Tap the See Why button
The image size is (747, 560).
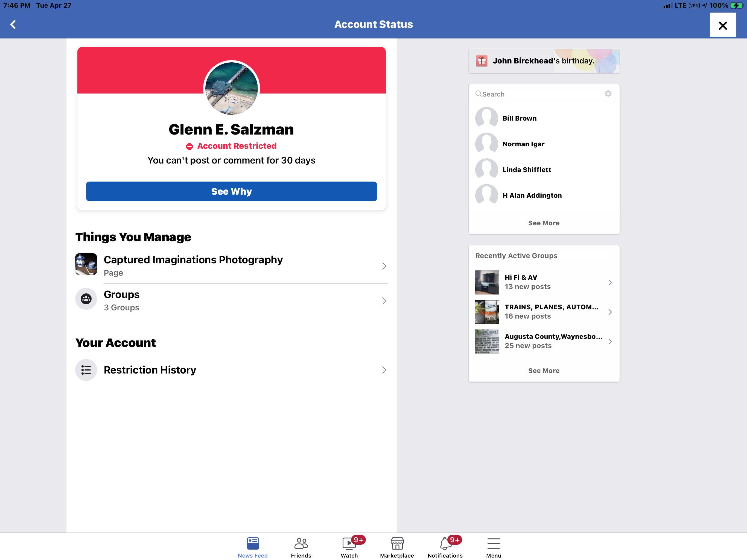(x=231, y=191)
